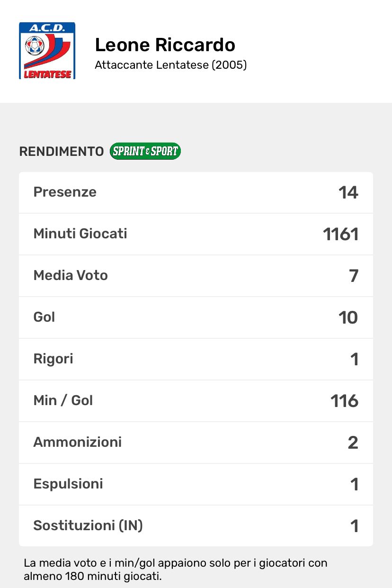392x588 pixels.
Task: Tap the Sprint e Sport green badge
Action: click(x=145, y=151)
